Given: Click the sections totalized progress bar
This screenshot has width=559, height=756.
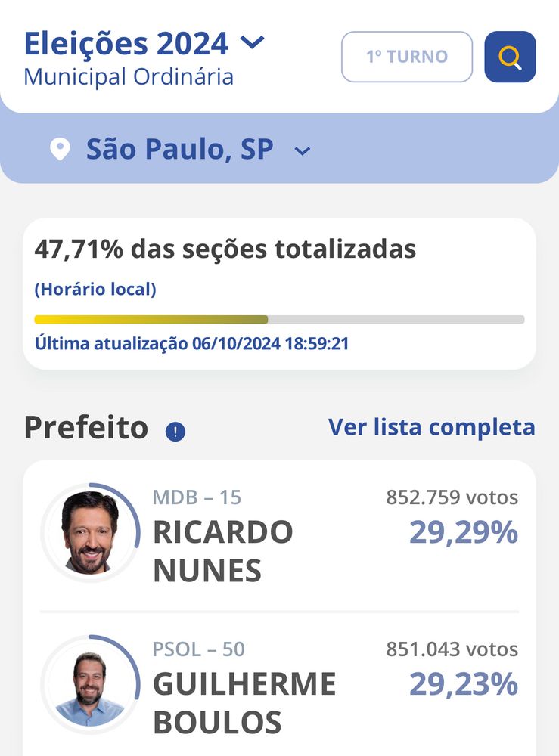Looking at the screenshot, I should [279, 319].
